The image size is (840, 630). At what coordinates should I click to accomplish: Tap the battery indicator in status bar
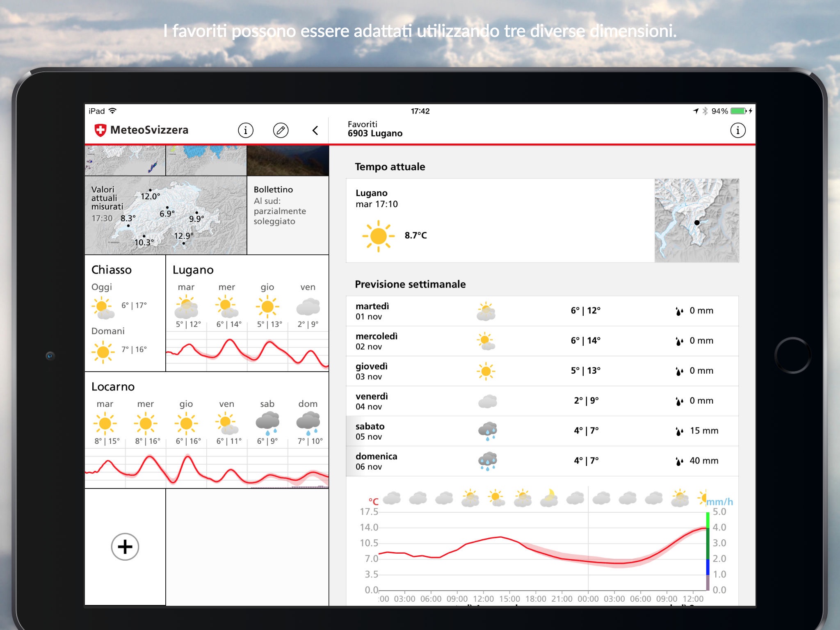point(739,111)
